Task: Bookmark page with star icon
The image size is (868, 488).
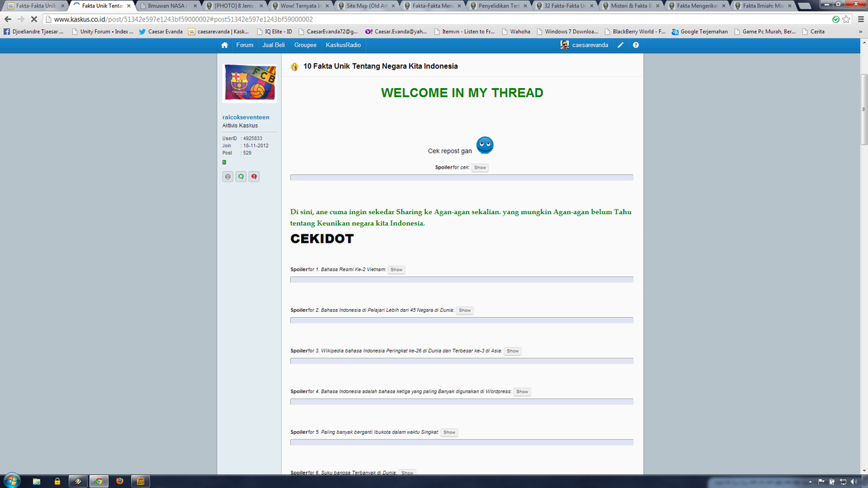Action: point(847,19)
